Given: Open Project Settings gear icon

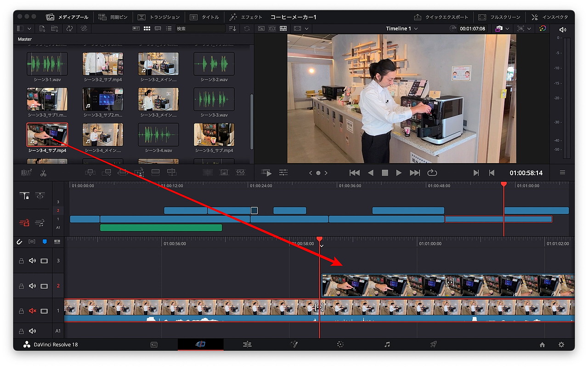Looking at the screenshot, I should (561, 345).
